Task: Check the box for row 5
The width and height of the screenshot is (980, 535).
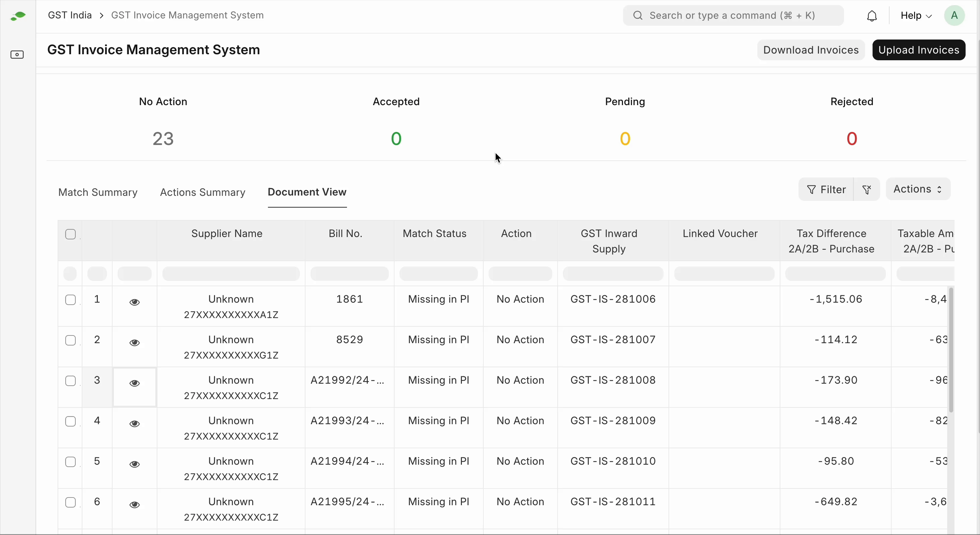Action: coord(70,462)
